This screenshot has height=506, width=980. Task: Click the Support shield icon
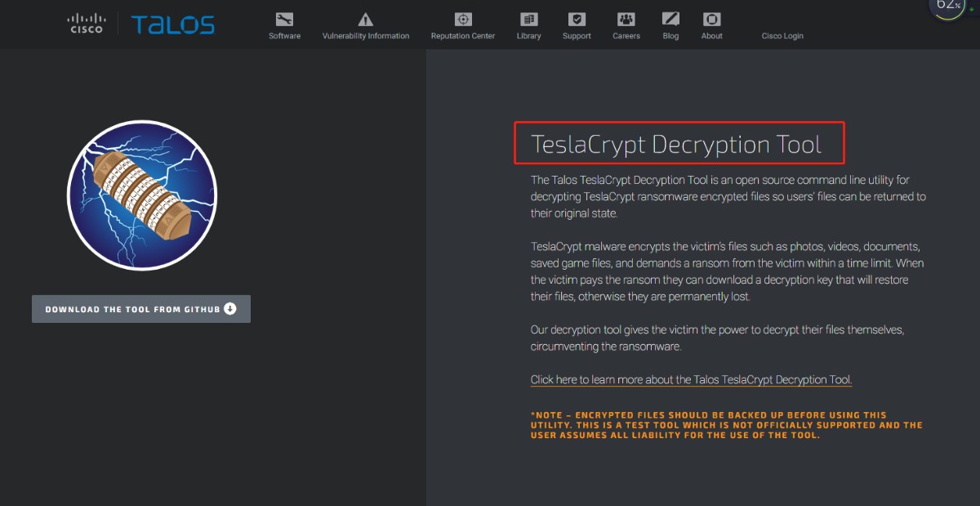577,19
